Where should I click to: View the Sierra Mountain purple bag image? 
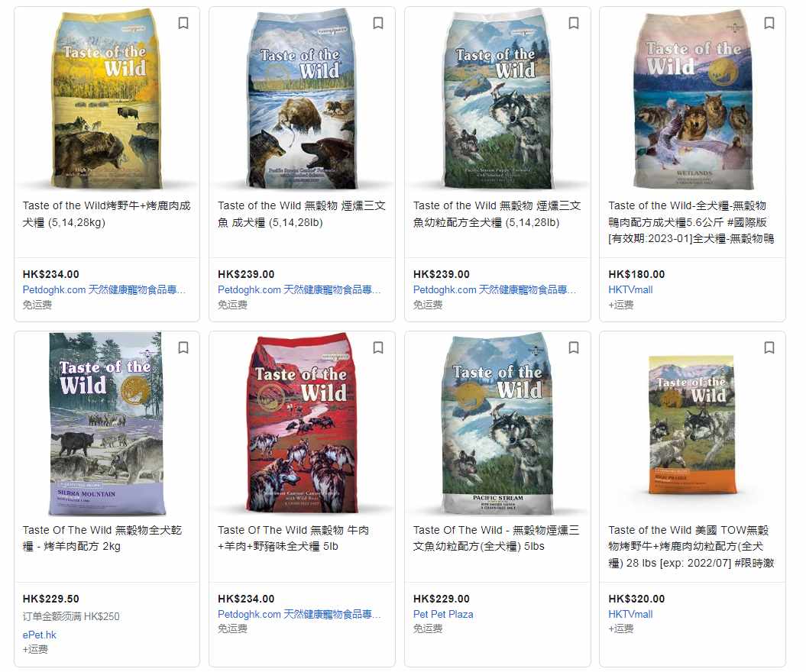107,424
